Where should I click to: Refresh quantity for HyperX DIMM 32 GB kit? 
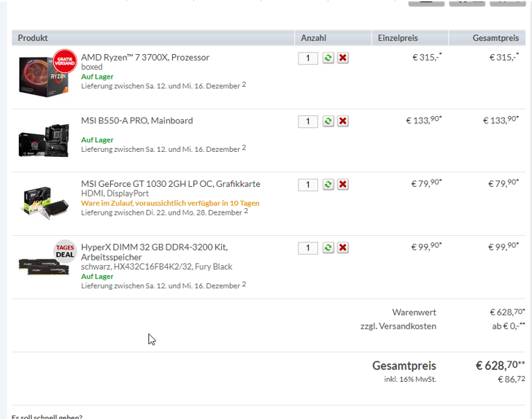tap(328, 247)
